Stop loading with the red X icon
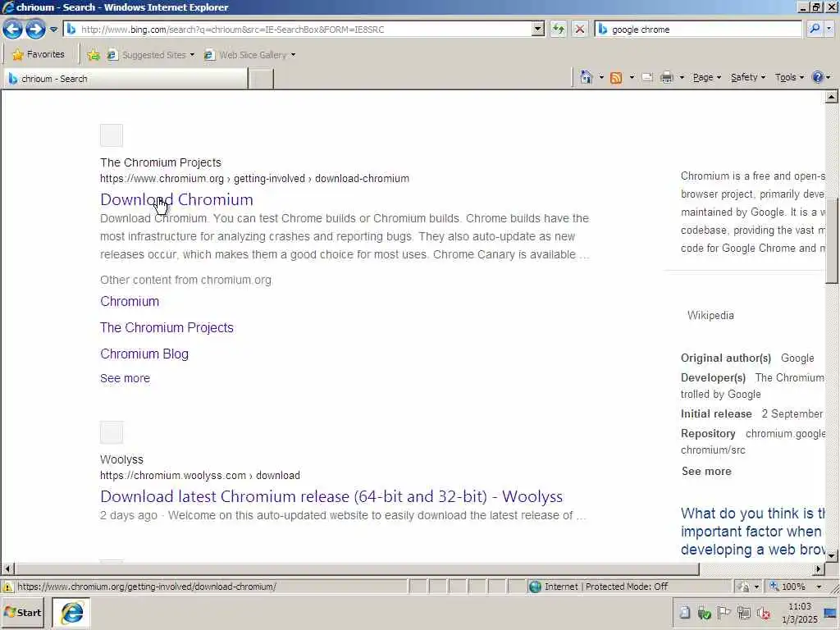Screen dimensions: 840x630 pos(580,30)
